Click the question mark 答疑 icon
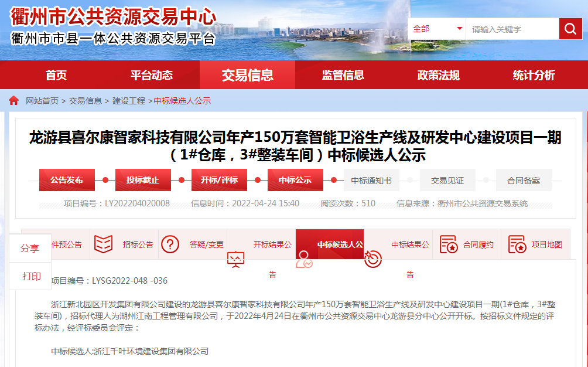The image size is (588, 367). 170,244
